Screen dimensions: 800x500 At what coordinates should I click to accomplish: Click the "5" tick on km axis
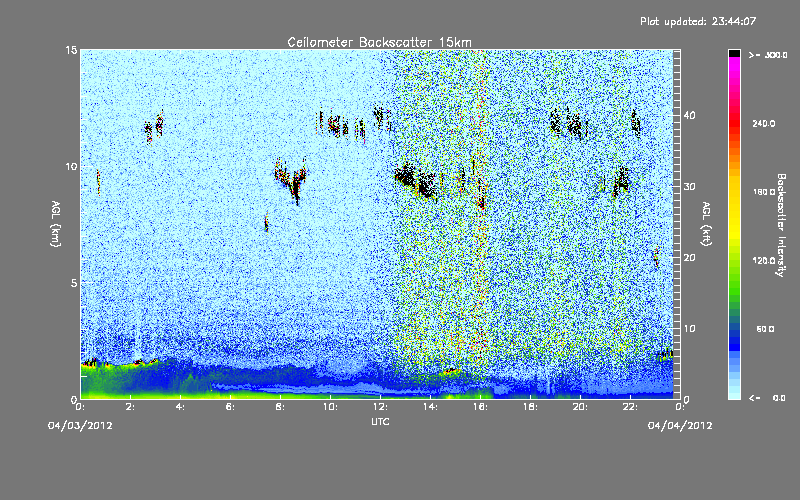pyautogui.click(x=74, y=283)
